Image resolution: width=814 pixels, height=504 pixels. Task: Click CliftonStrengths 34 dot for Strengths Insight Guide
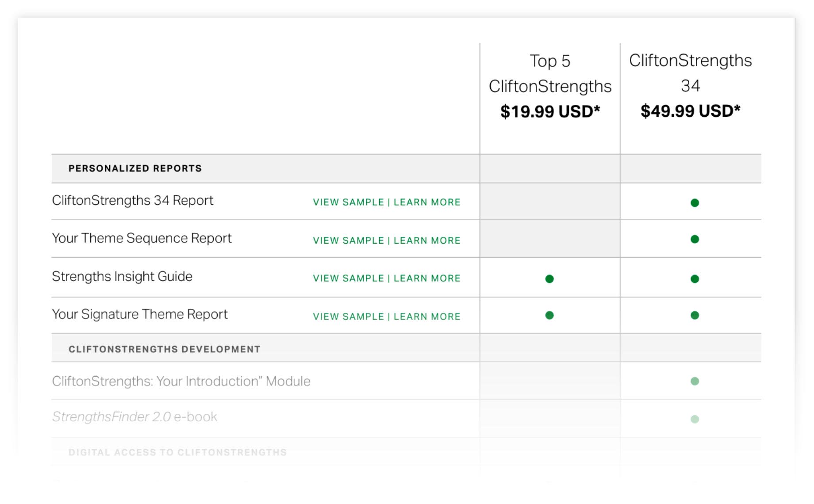695,279
